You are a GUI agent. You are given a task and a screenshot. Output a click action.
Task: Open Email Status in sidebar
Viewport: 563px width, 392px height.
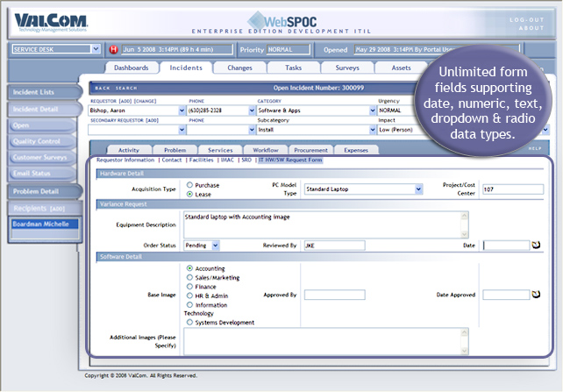(x=42, y=173)
